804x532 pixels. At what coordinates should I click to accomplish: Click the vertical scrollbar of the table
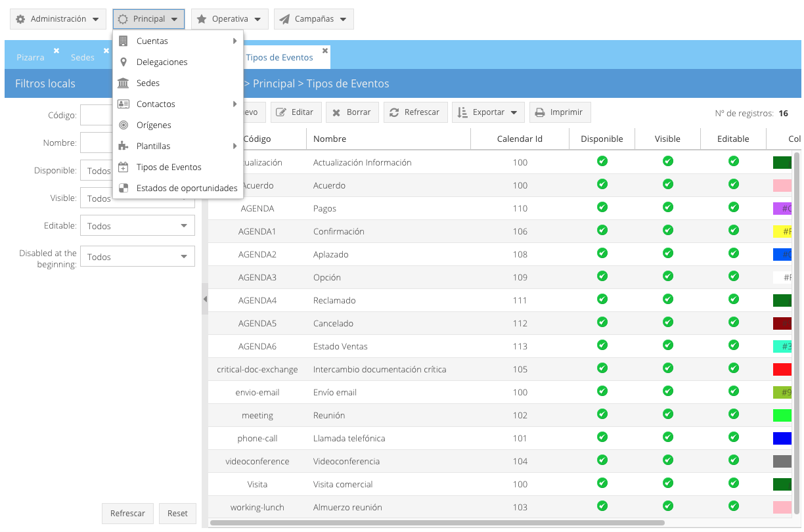[x=796, y=332]
